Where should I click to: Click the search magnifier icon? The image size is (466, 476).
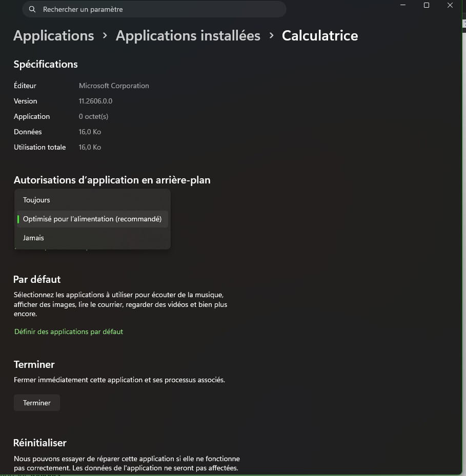(32, 9)
